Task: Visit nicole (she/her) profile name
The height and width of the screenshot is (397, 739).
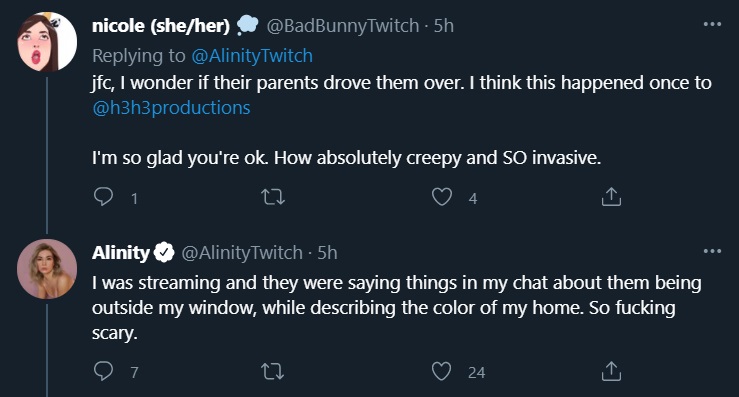Action: pyautogui.click(x=161, y=25)
